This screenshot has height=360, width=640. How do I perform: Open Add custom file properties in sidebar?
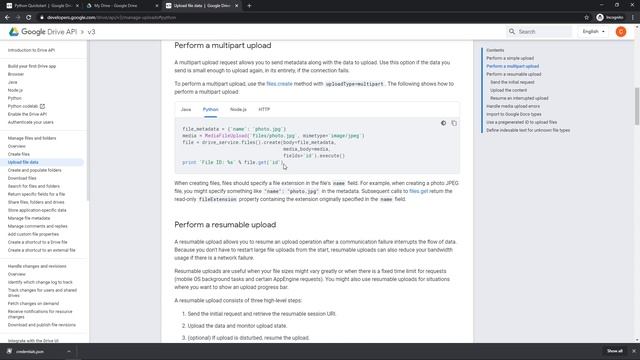[x=33, y=234]
